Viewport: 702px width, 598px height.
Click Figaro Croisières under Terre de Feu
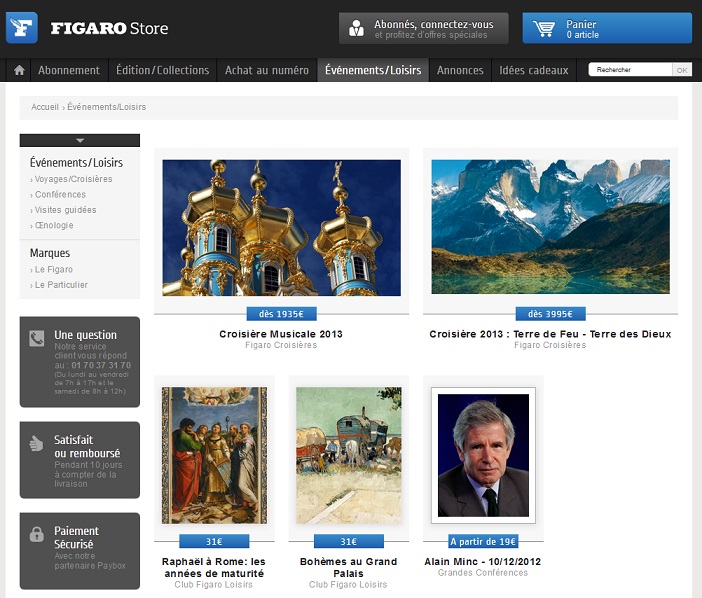click(x=550, y=345)
